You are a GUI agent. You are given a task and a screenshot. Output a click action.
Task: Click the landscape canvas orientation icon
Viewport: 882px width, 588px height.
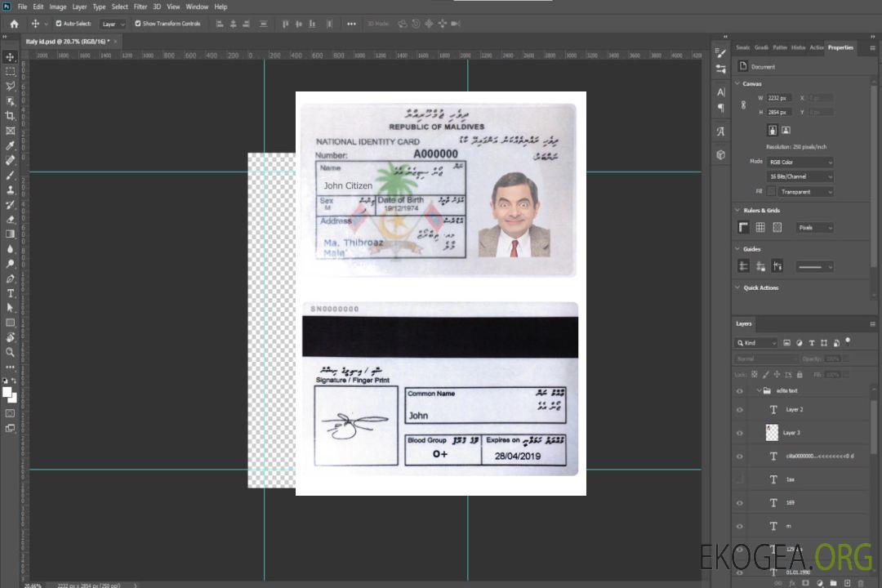tap(786, 130)
